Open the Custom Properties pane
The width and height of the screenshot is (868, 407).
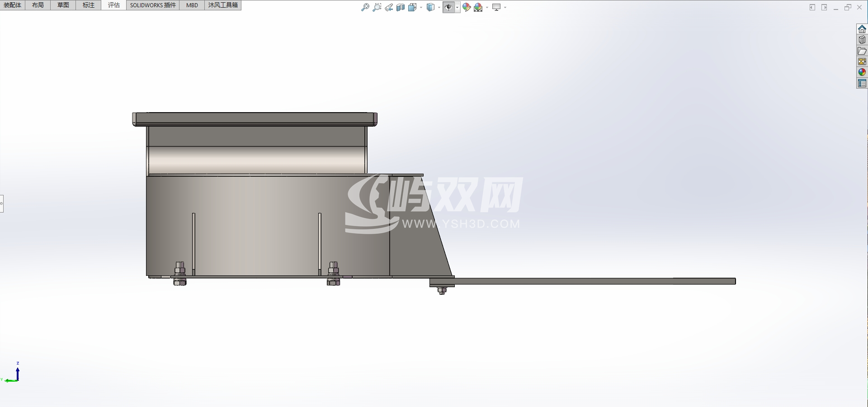[862, 83]
